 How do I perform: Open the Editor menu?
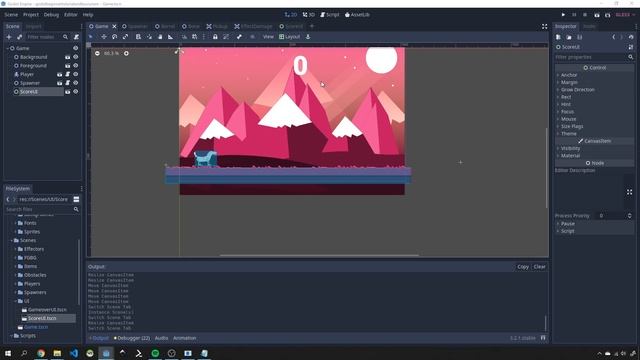coord(71,15)
